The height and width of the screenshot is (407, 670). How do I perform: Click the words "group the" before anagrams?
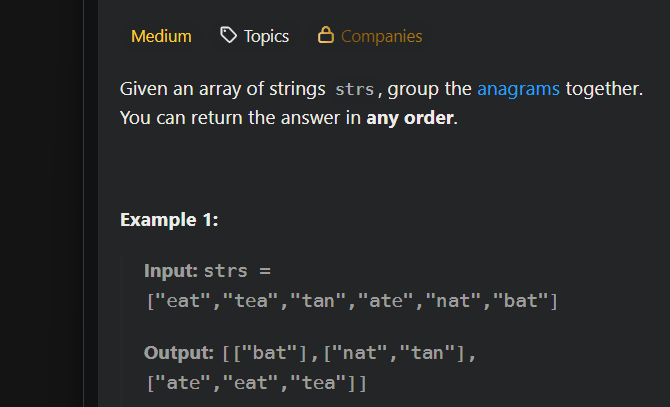(x=430, y=89)
